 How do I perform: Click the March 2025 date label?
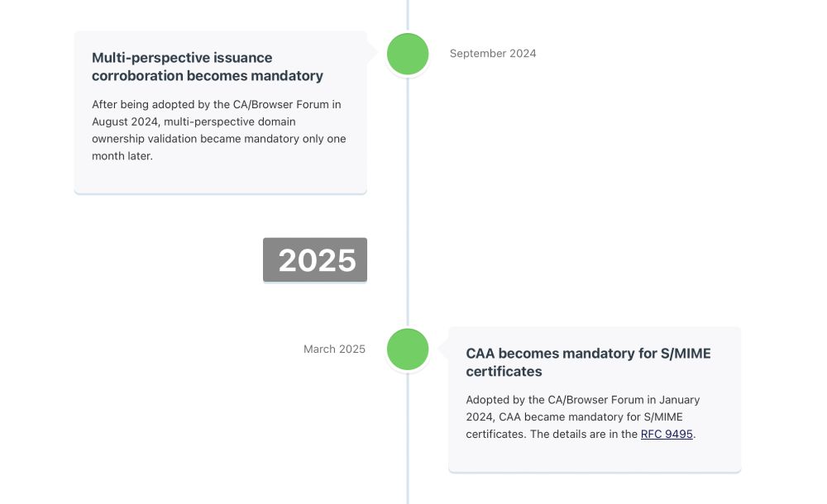click(334, 349)
